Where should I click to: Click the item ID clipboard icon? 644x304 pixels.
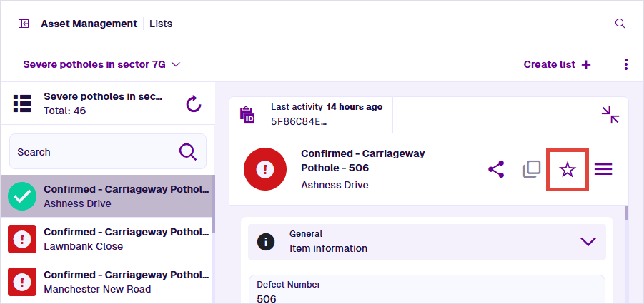(247, 114)
